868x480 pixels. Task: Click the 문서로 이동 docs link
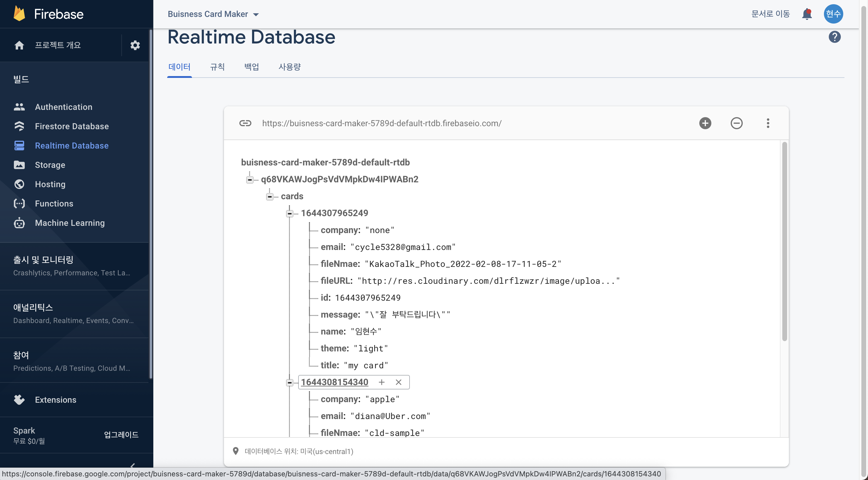770,14
